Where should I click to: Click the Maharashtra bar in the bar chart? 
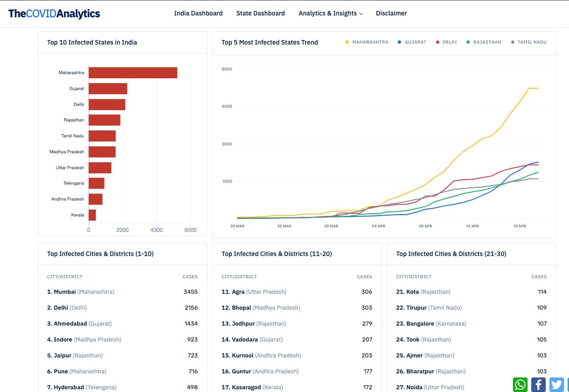pyautogui.click(x=132, y=72)
